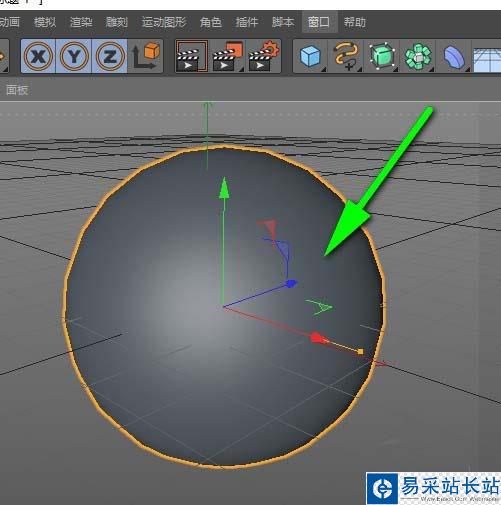This screenshot has width=501, height=505.
Task: Open the 角色 menu
Action: click(x=211, y=22)
